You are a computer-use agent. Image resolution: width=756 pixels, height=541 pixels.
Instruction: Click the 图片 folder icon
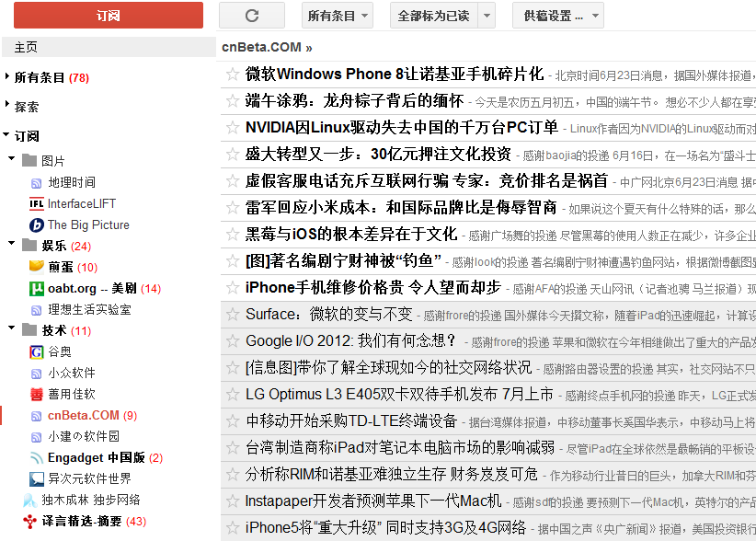(29, 159)
